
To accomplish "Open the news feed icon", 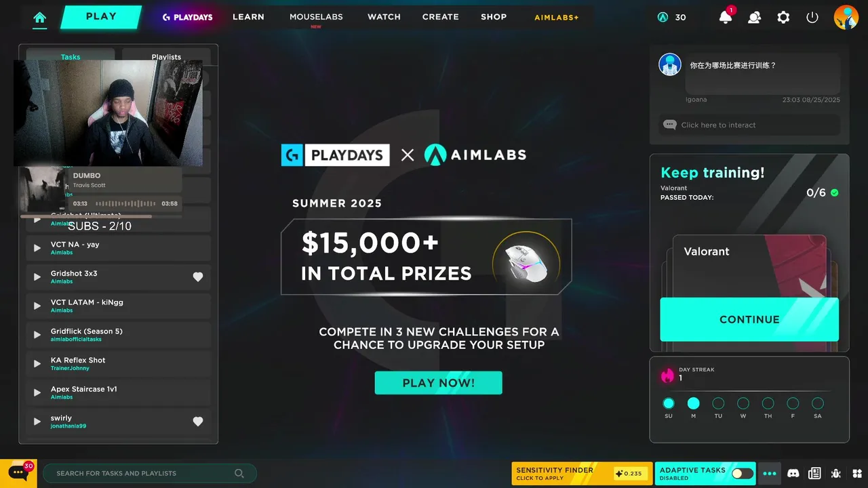I will [814, 473].
